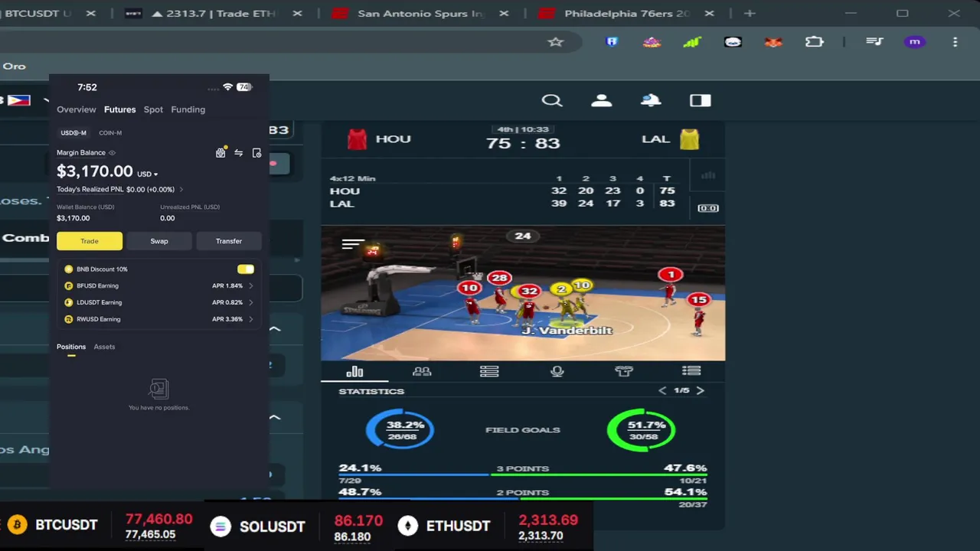Open a new browser tab
Image resolution: width=980 pixels, height=551 pixels.
750,14
